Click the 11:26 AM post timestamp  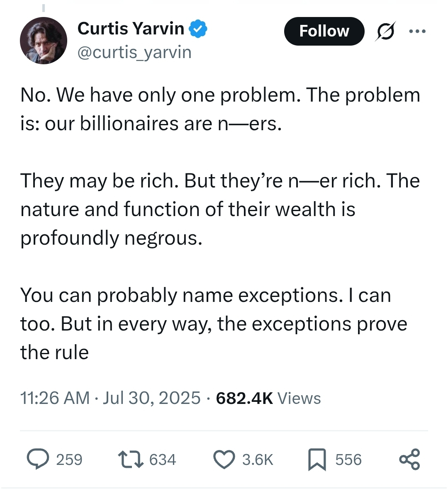click(55, 398)
